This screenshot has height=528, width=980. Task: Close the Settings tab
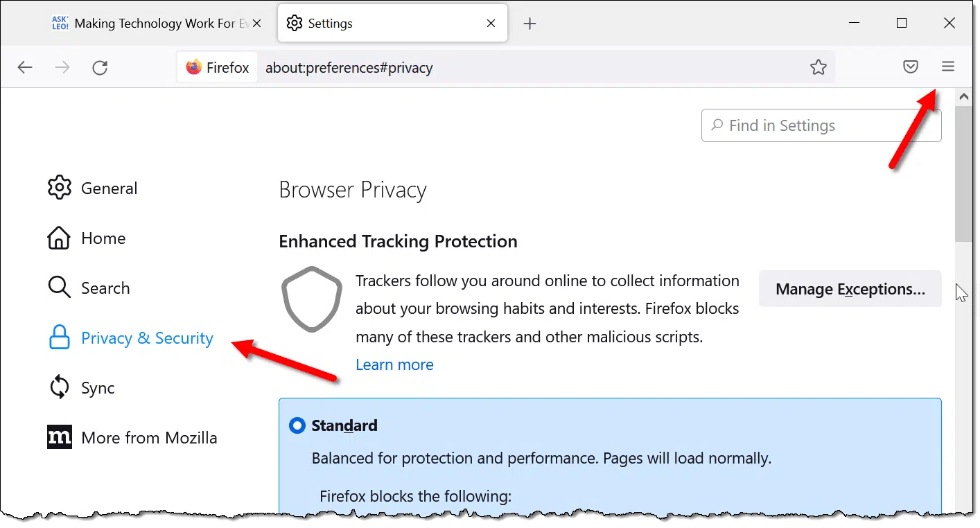coord(491,24)
